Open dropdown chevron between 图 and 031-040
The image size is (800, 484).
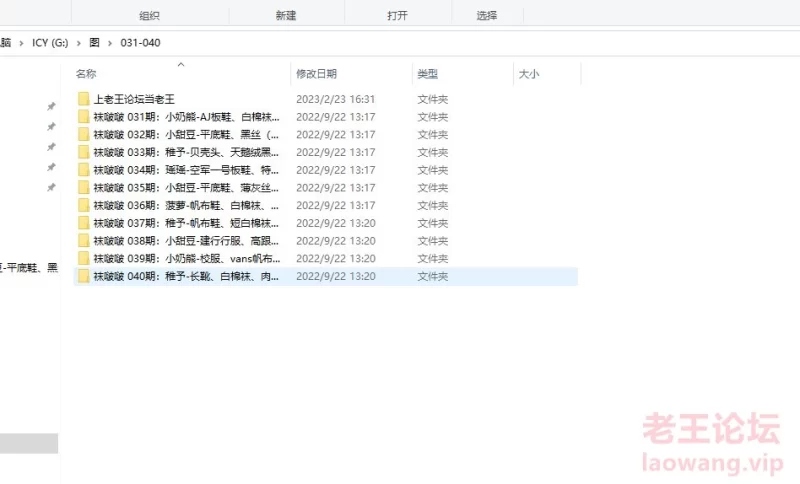(x=110, y=43)
